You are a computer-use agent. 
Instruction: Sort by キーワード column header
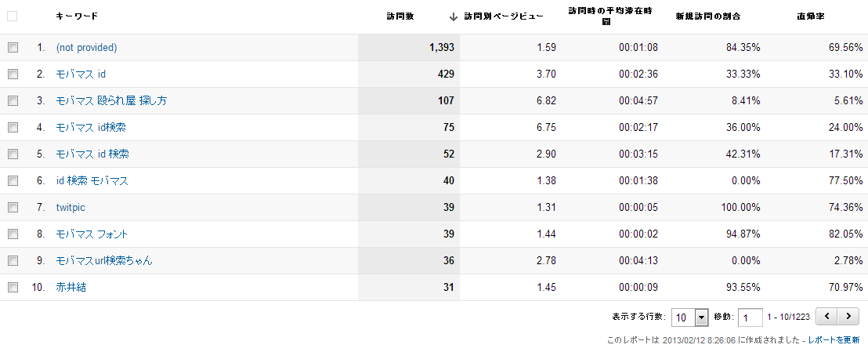[77, 16]
